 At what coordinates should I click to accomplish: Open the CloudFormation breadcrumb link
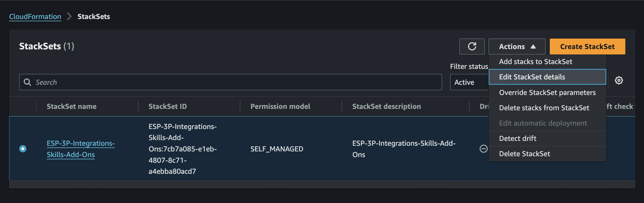(x=35, y=16)
